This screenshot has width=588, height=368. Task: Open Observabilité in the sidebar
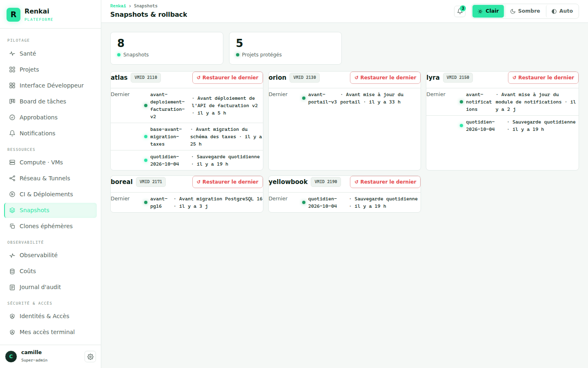pos(50,255)
